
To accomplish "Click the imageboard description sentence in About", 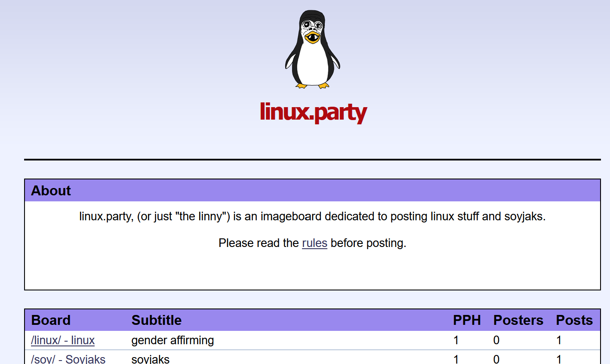I will pyautogui.click(x=312, y=216).
